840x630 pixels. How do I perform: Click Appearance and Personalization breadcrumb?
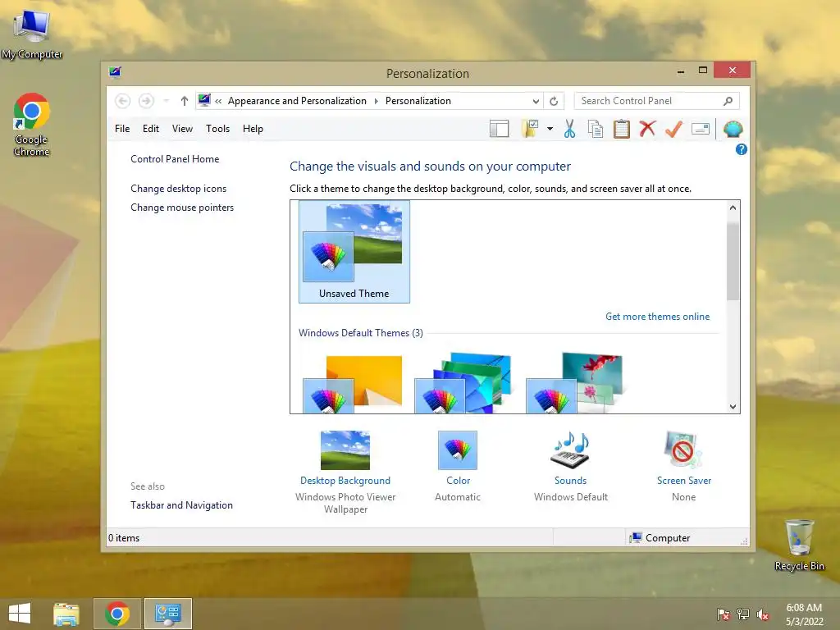(297, 101)
